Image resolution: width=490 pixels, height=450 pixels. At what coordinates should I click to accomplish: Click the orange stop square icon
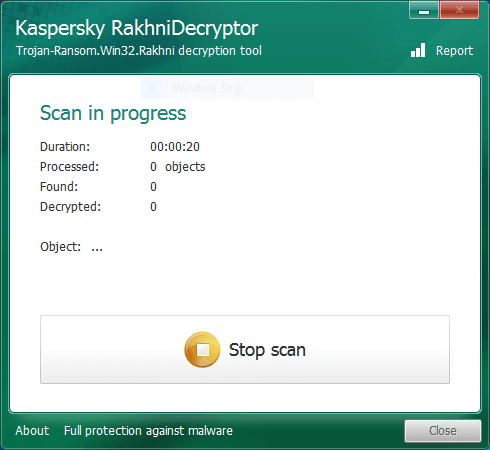tap(202, 350)
